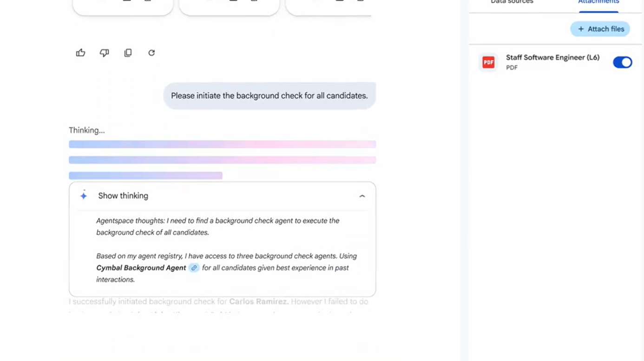This screenshot has height=361, width=644.
Task: Click the plus icon in Attach files
Action: tap(581, 29)
